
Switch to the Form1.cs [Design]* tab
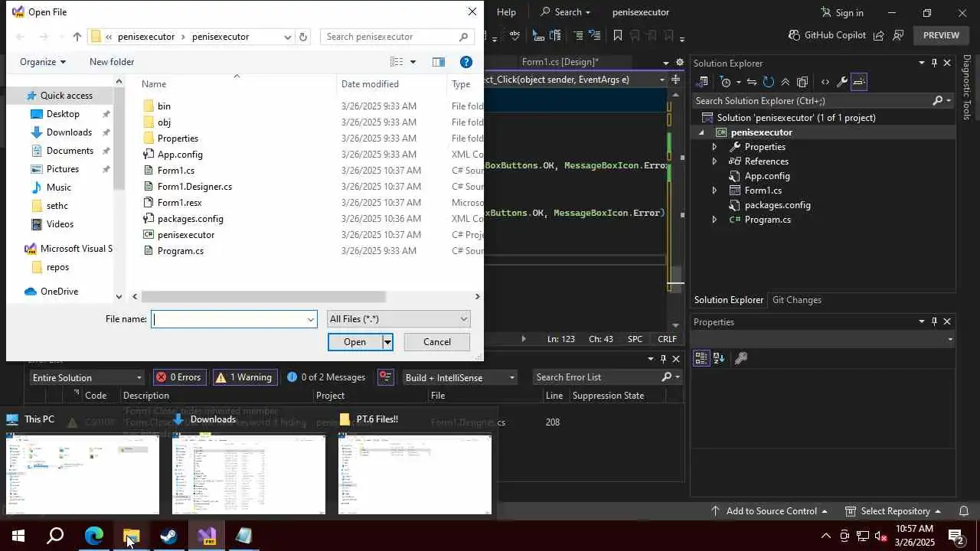[560, 62]
